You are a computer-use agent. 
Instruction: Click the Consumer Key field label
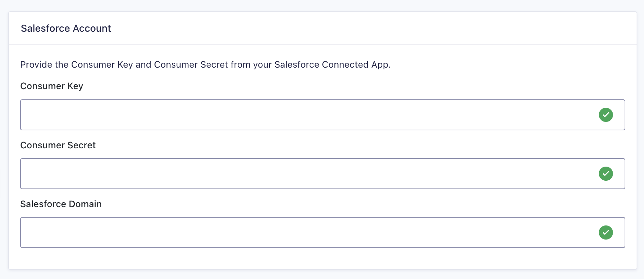(51, 86)
